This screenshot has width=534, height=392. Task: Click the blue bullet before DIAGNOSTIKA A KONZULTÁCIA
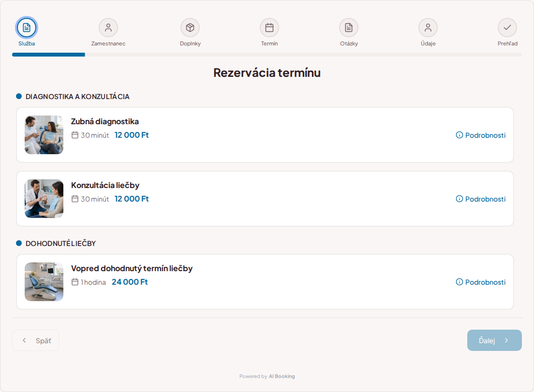[x=19, y=96]
